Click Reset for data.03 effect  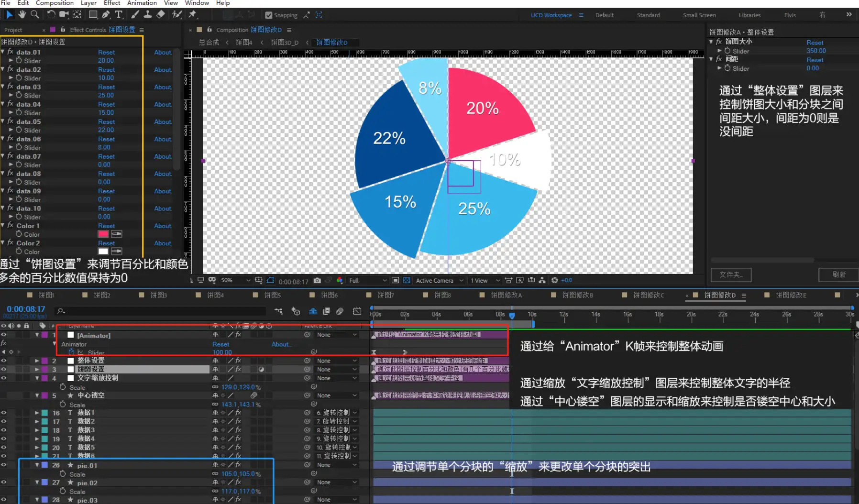[106, 87]
